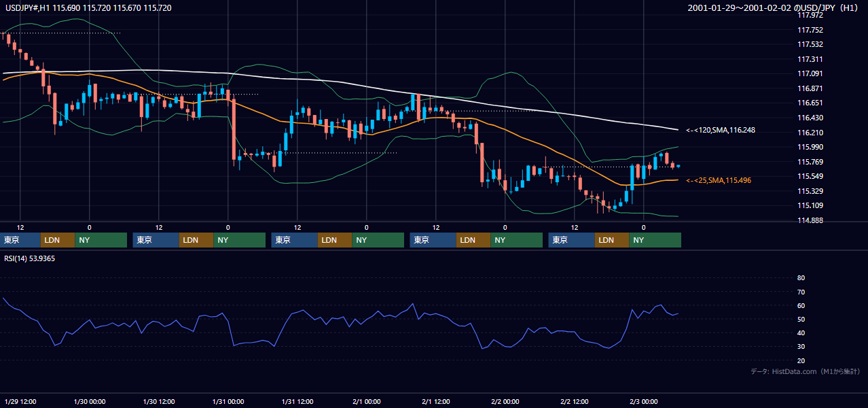Click RSI scale value 30

(801, 347)
